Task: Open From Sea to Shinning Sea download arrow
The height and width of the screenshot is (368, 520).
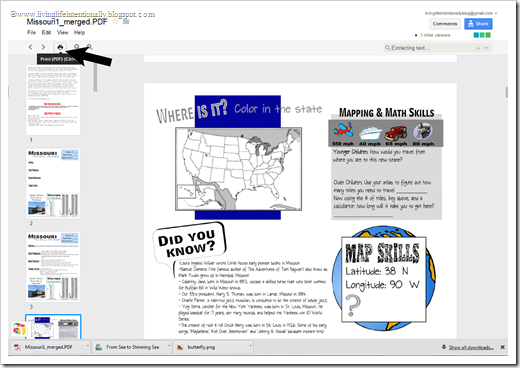Action: tap(169, 347)
